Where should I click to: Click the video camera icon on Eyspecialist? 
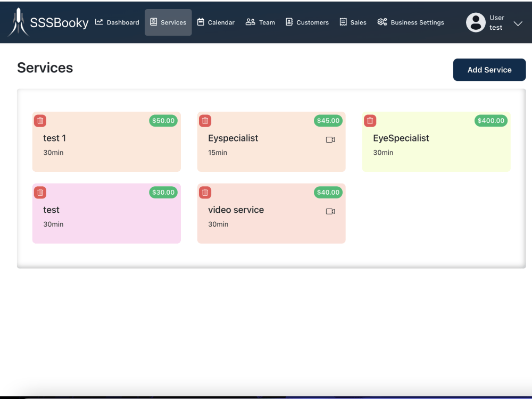click(x=330, y=139)
